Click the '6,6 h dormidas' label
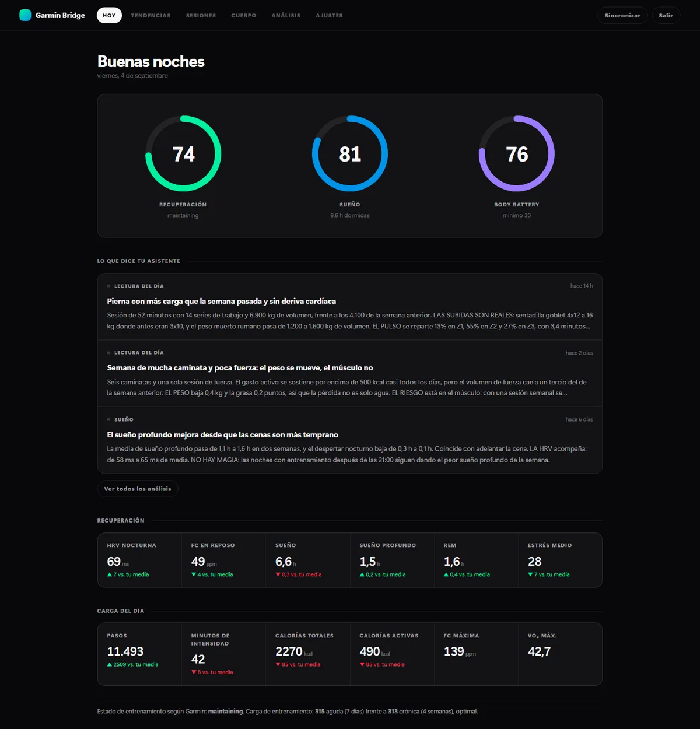Screen dimensions: 700x729 (x=350, y=215)
